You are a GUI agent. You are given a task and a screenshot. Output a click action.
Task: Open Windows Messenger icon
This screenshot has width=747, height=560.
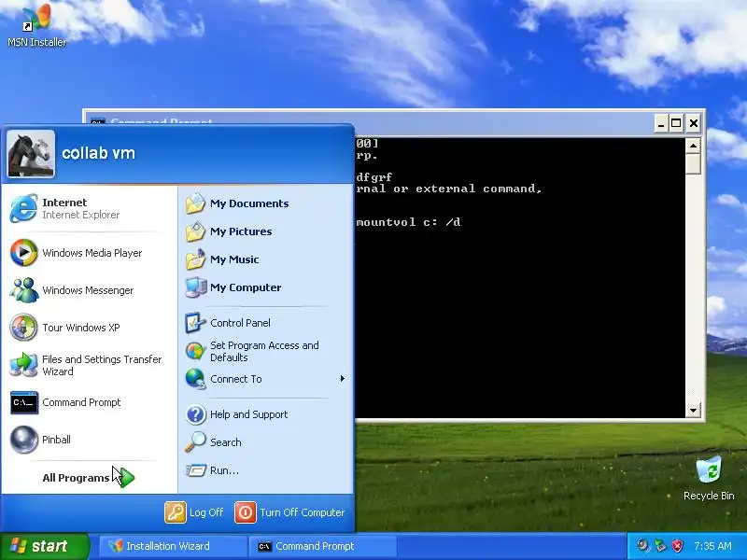[x=24, y=290]
